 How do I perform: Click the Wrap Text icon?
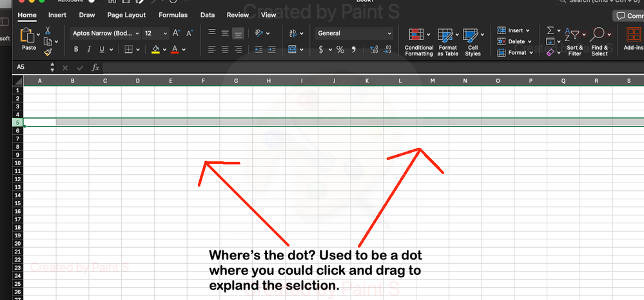[293, 34]
